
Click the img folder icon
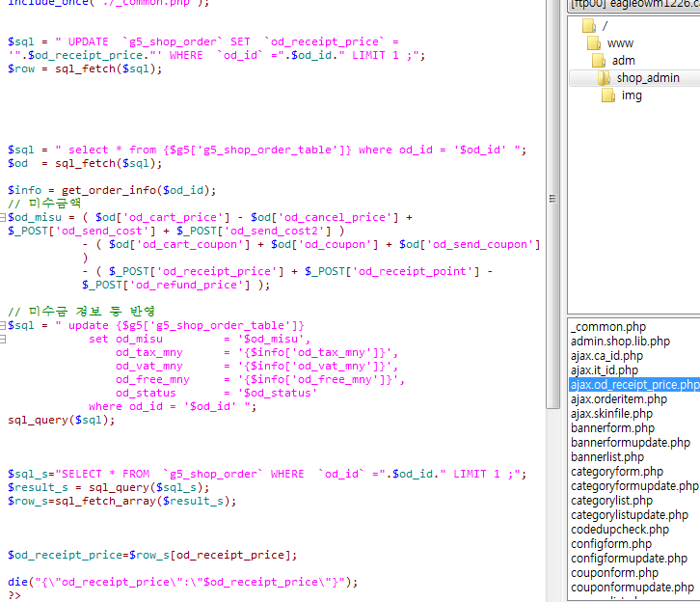(x=607, y=96)
